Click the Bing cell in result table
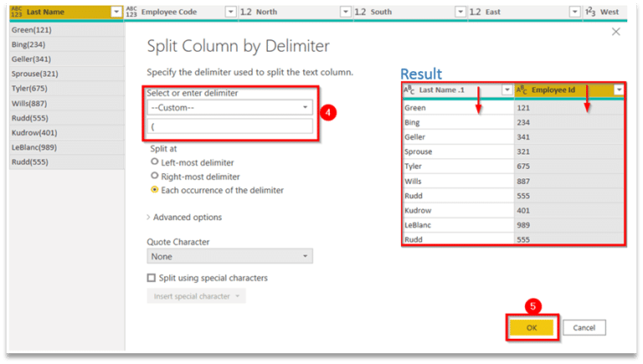The image size is (643, 364). pyautogui.click(x=458, y=122)
